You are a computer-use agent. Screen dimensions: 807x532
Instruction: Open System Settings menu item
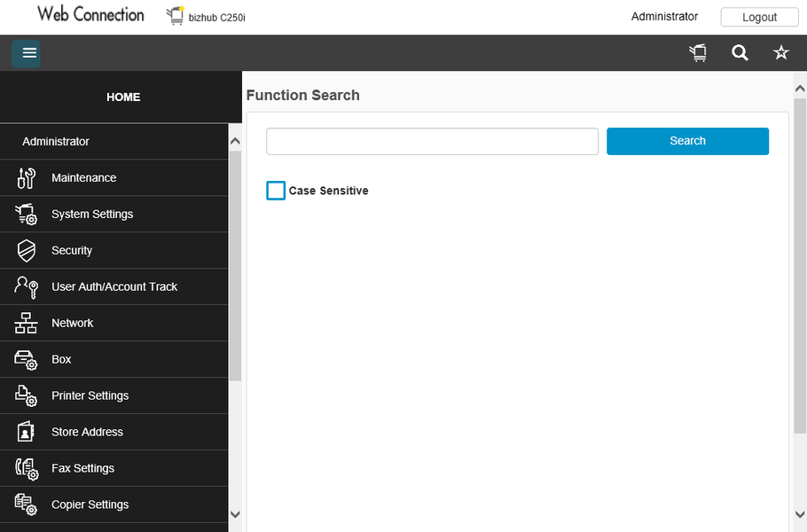tap(92, 215)
